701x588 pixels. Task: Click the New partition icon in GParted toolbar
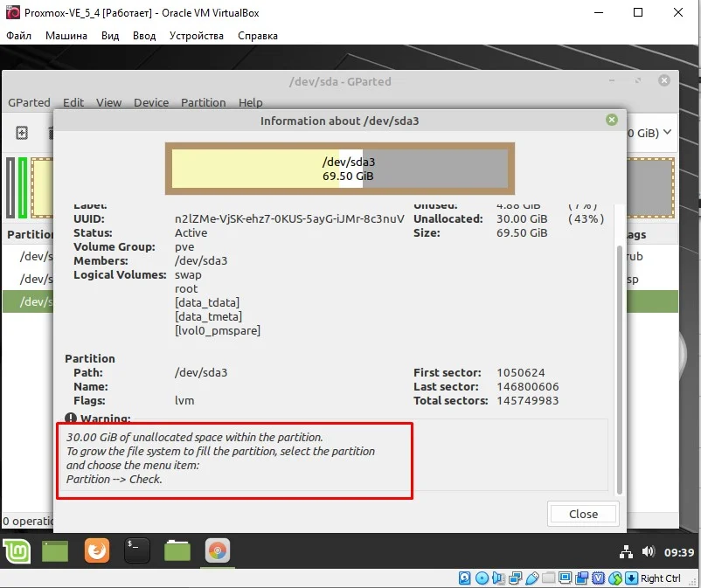point(22,133)
